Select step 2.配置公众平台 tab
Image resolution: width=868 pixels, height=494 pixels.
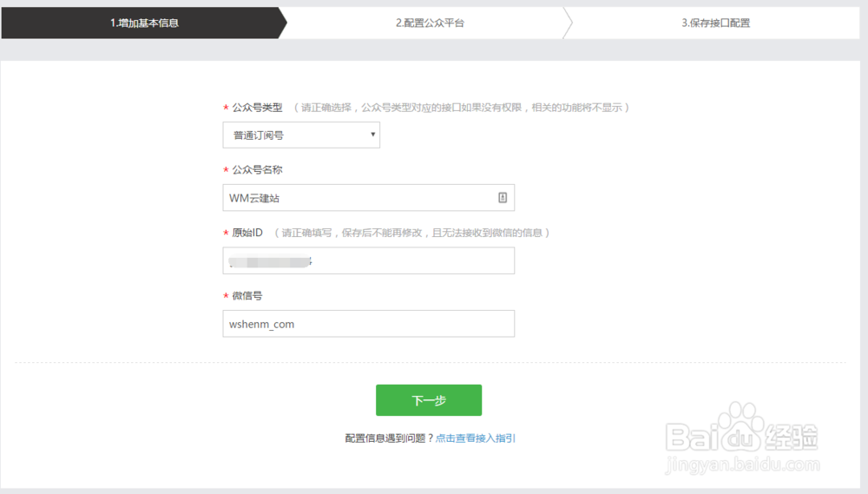[430, 23]
